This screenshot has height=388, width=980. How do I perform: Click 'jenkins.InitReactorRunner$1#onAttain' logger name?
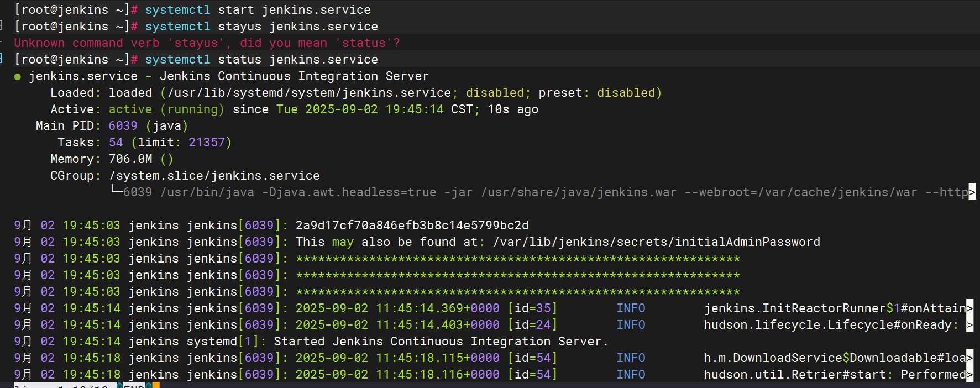pyautogui.click(x=835, y=308)
